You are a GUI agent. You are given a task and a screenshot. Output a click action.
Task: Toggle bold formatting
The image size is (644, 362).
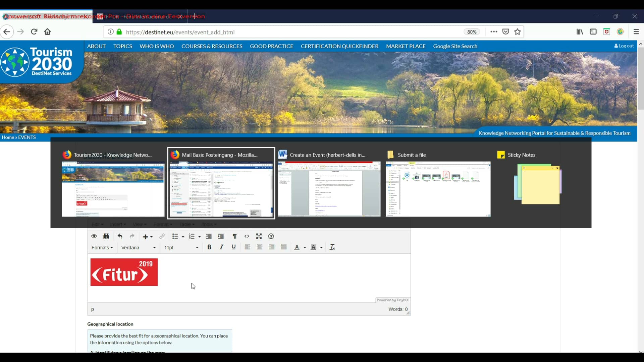coord(209,247)
